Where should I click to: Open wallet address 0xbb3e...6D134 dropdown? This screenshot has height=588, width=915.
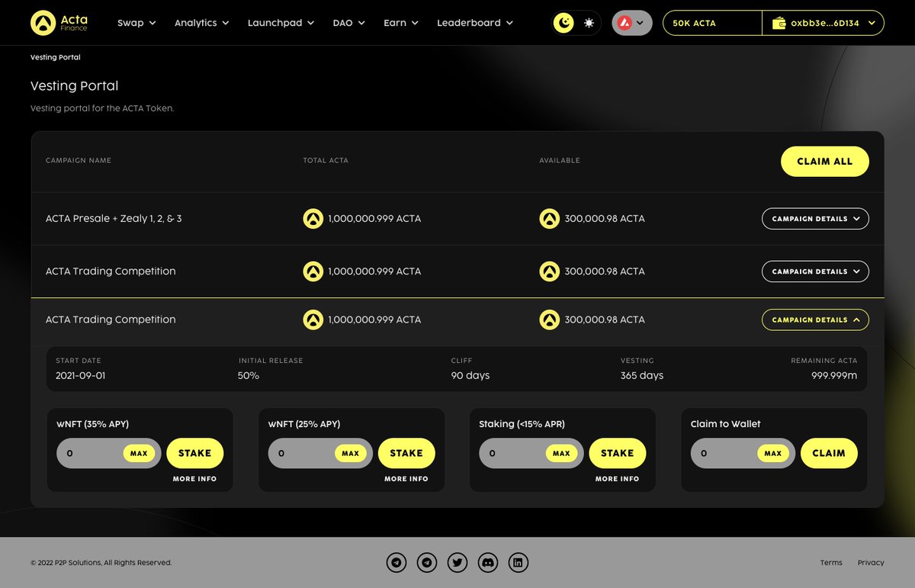[x=823, y=23]
